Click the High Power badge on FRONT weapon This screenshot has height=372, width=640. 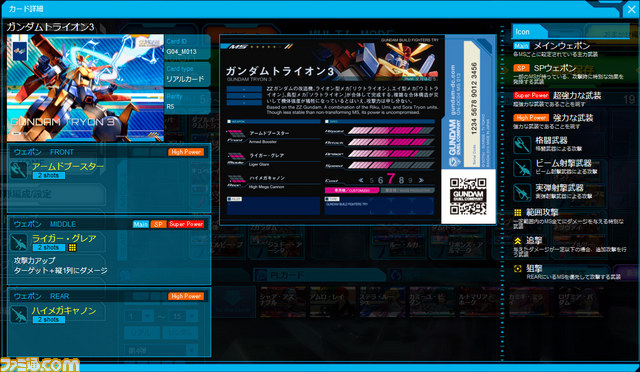pos(186,152)
